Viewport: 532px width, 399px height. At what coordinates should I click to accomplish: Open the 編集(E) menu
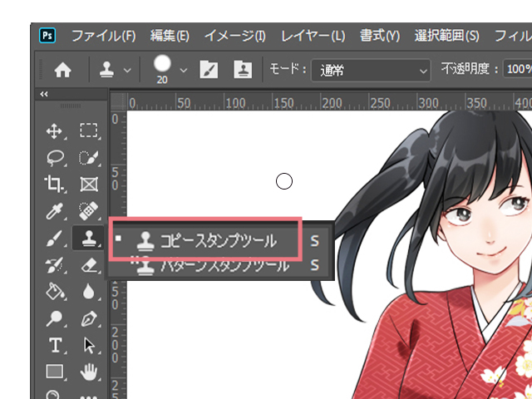pyautogui.click(x=170, y=36)
